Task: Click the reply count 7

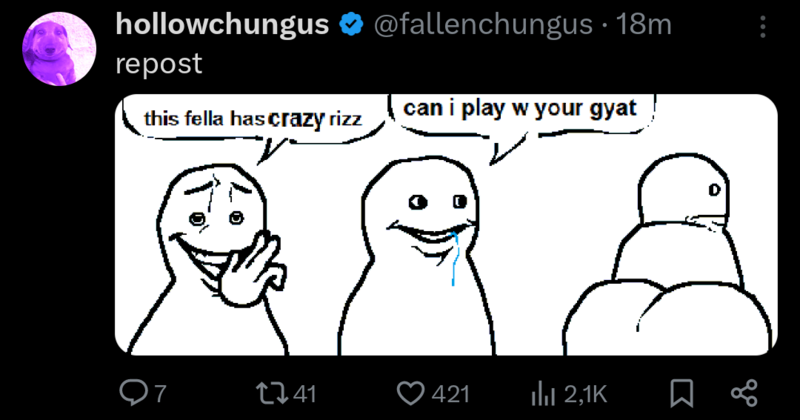Action: tap(160, 394)
